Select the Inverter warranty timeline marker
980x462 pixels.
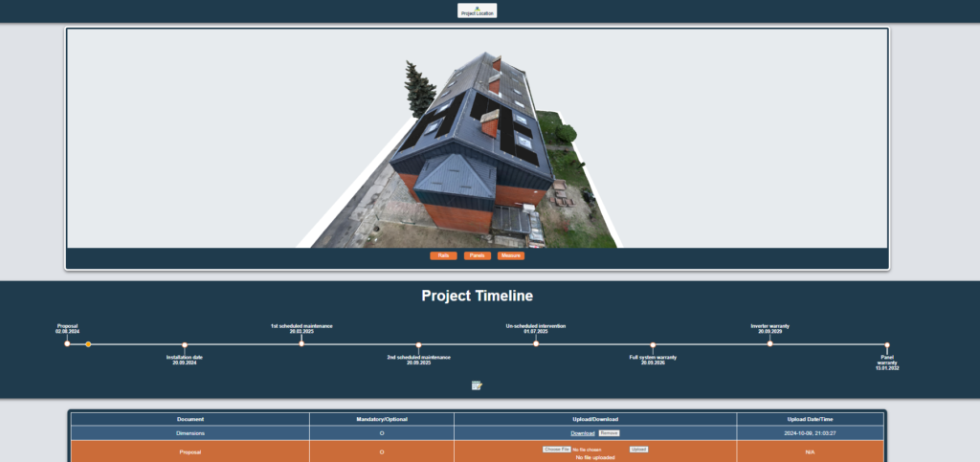coord(769,343)
